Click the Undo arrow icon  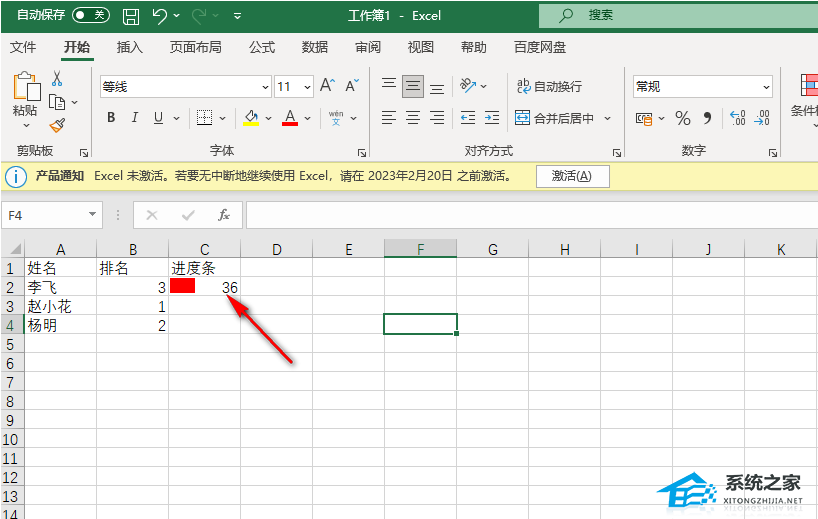pos(159,16)
